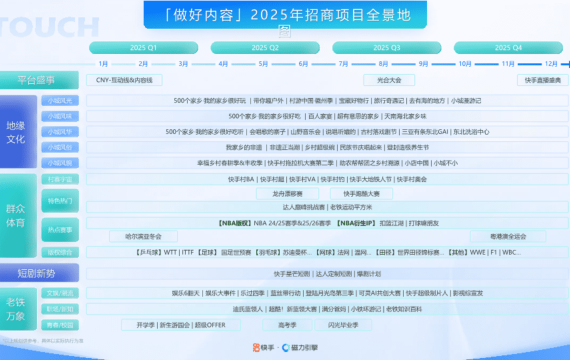Screen dimensions: 570x360
Task: Click the 百人家宴 project text
Action: click(320, 116)
